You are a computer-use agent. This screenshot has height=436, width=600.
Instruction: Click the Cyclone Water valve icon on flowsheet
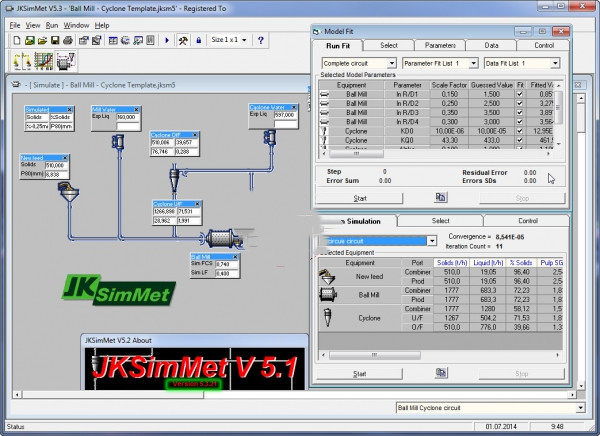270,137
